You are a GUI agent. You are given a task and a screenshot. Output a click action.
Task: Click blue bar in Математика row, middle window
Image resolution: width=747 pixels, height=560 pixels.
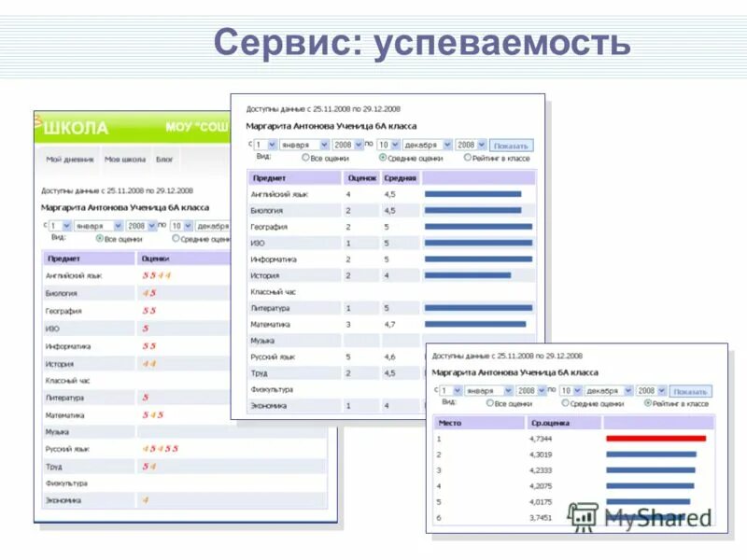(475, 324)
